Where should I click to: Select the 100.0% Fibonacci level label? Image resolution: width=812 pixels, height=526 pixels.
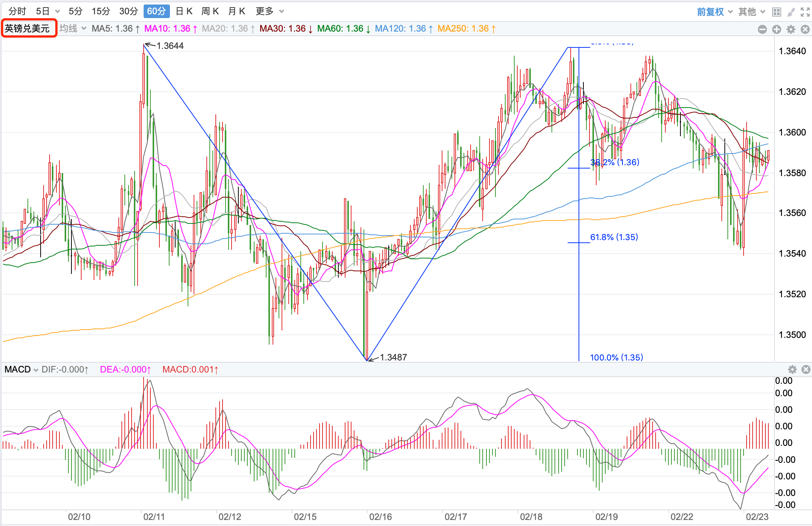(x=617, y=357)
